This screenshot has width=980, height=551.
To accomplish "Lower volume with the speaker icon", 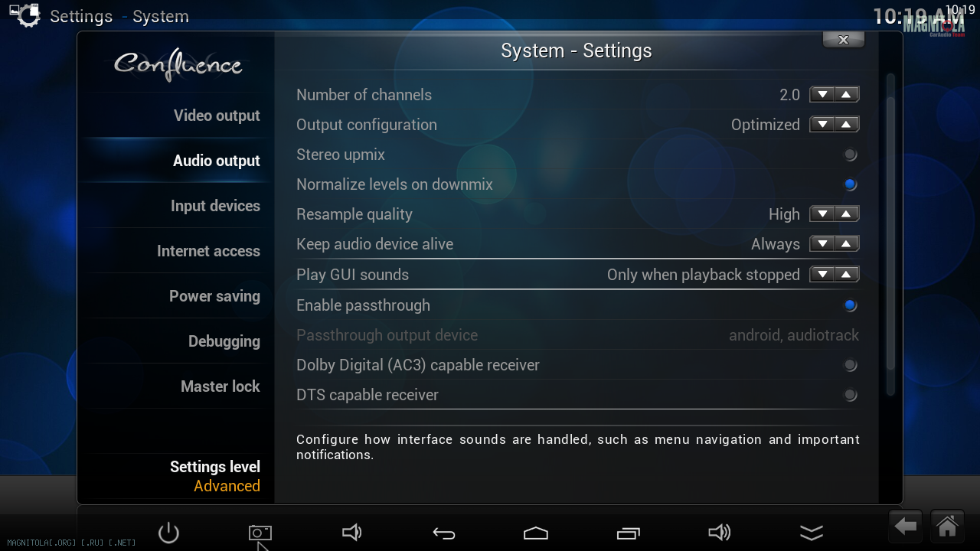I will [x=351, y=533].
